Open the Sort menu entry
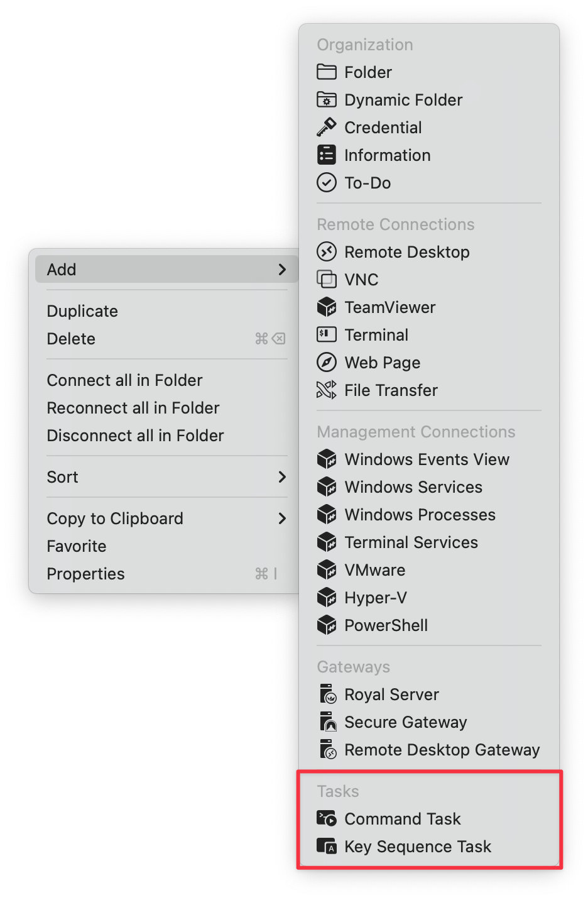The image size is (588, 900). pyautogui.click(x=166, y=477)
